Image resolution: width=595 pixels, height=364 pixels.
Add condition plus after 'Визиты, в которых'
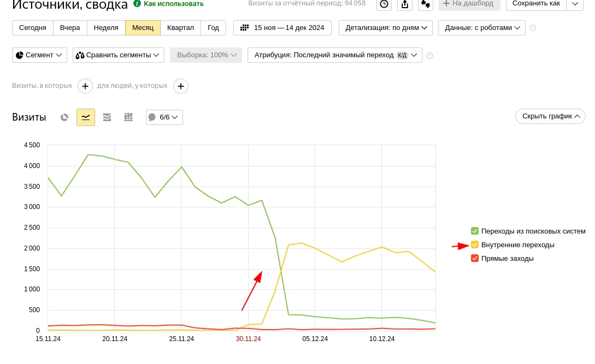85,86
